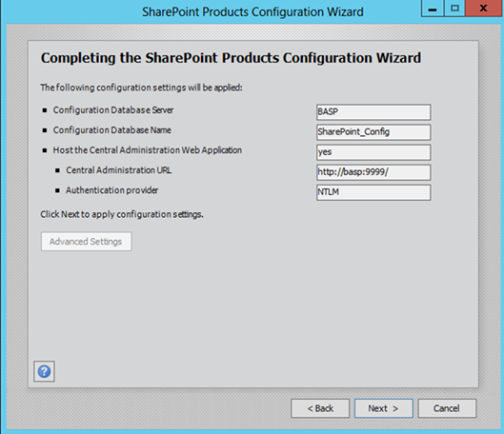Open help via the blue question mark icon
Viewport: 504px width, 434px height.
pyautogui.click(x=44, y=371)
